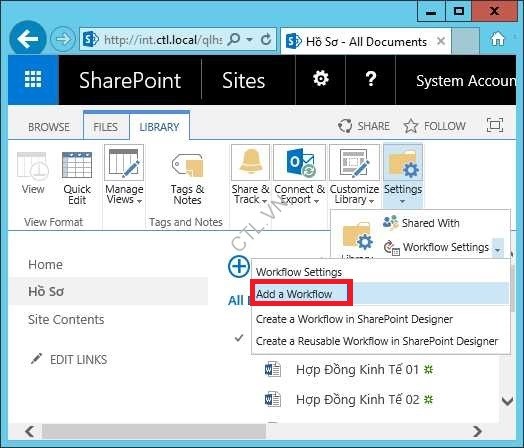The width and height of the screenshot is (524, 448).
Task: Open a new blank browser tab
Action: [465, 41]
